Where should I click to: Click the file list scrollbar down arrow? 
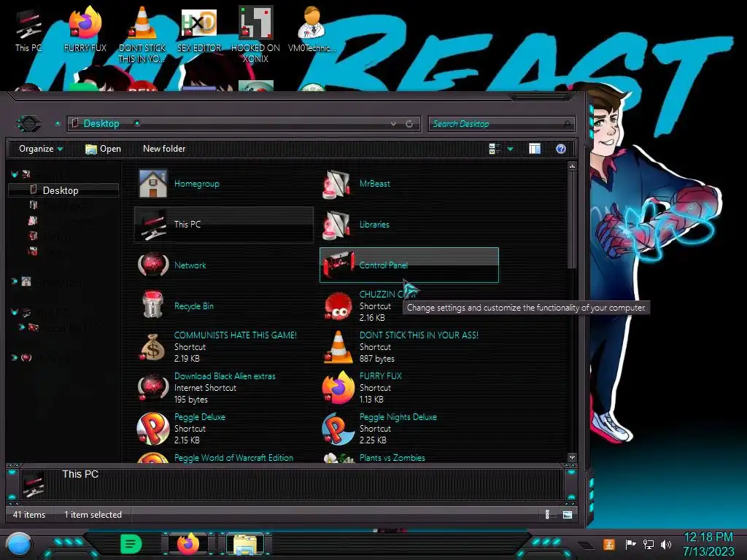pyautogui.click(x=572, y=458)
